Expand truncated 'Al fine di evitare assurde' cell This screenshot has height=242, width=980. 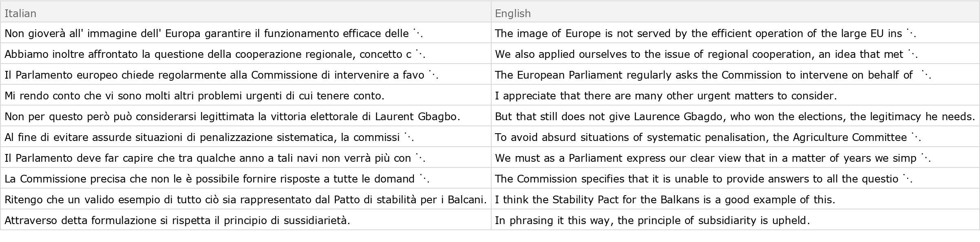pos(409,137)
